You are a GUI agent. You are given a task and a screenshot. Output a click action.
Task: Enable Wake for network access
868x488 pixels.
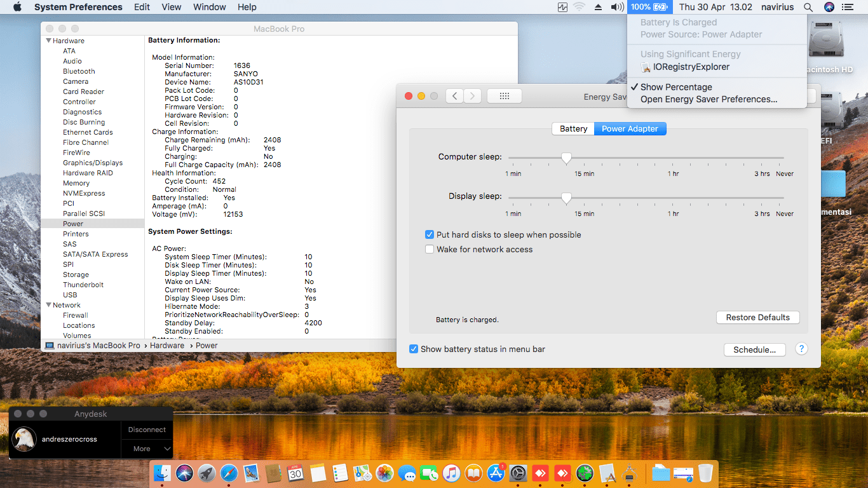(430, 249)
